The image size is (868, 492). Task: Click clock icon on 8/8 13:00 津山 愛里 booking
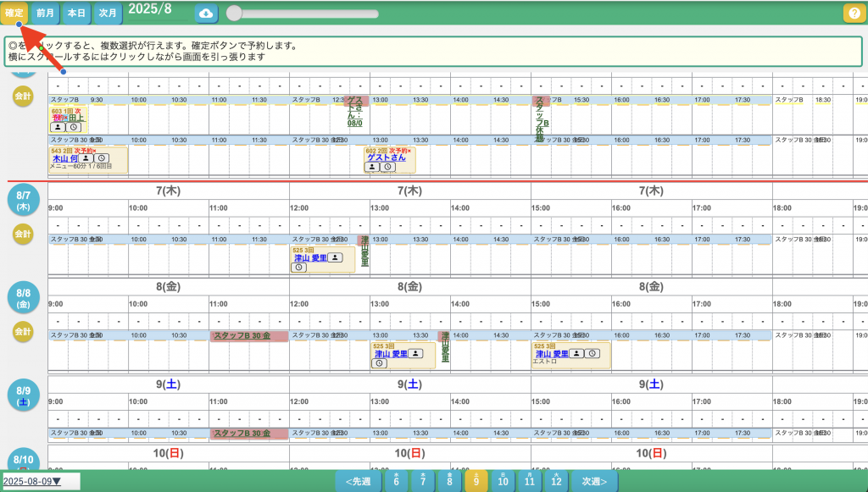pos(379,363)
